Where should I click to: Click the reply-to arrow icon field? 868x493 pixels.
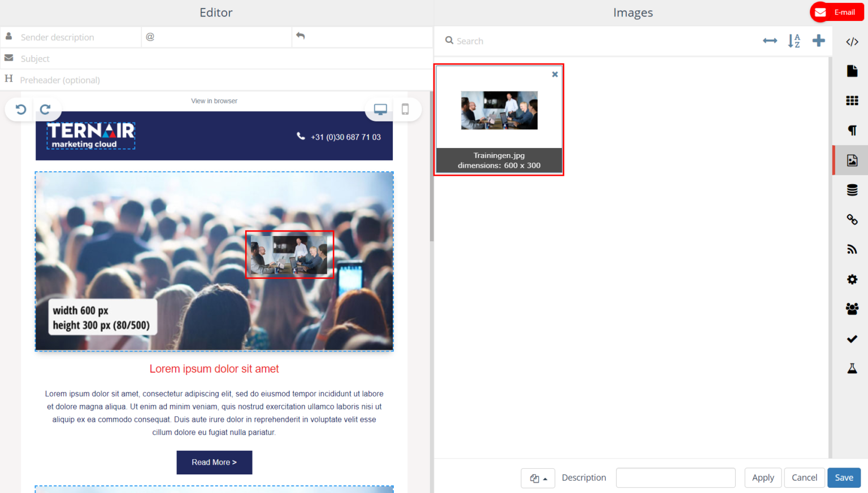362,37
